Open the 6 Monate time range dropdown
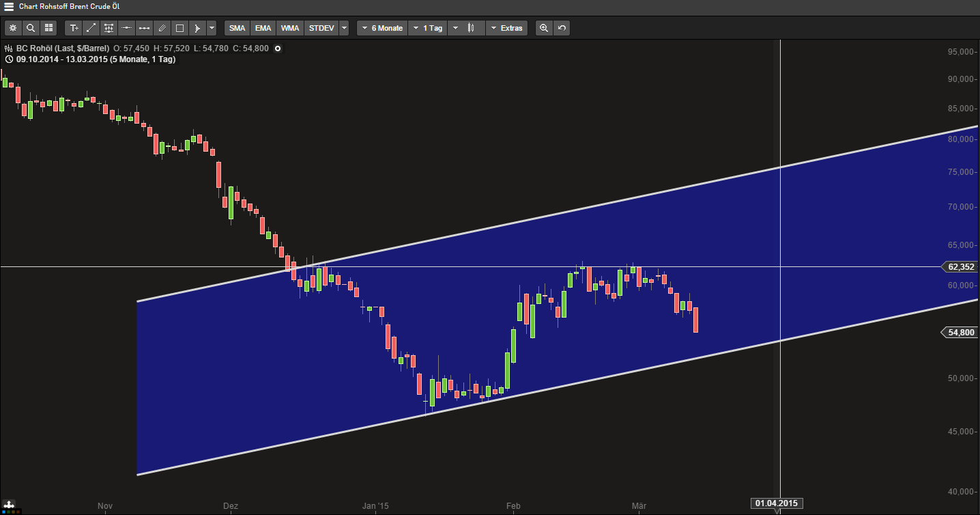 click(381, 27)
